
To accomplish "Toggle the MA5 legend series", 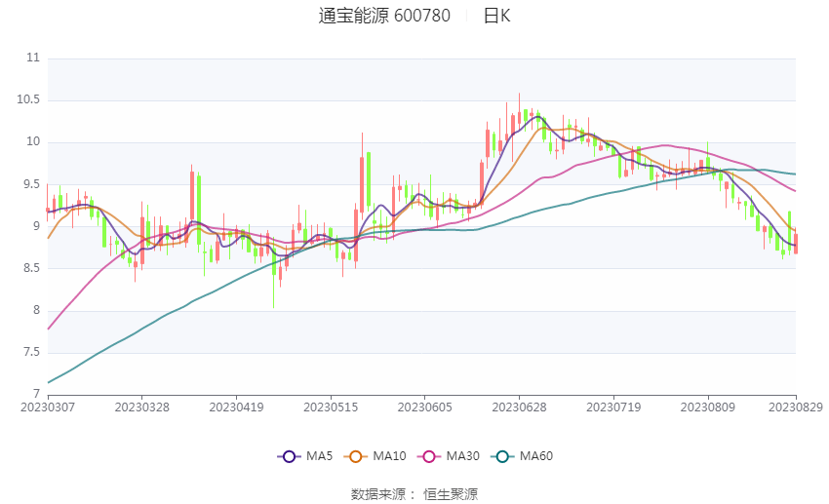I will (x=305, y=456).
